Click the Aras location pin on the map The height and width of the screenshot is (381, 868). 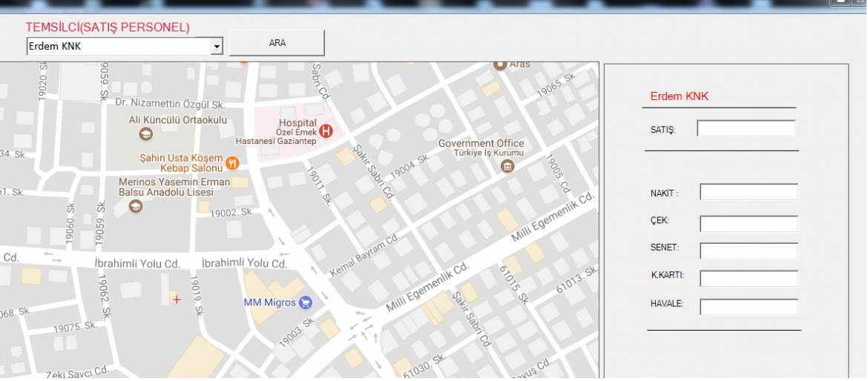pyautogui.click(x=501, y=64)
